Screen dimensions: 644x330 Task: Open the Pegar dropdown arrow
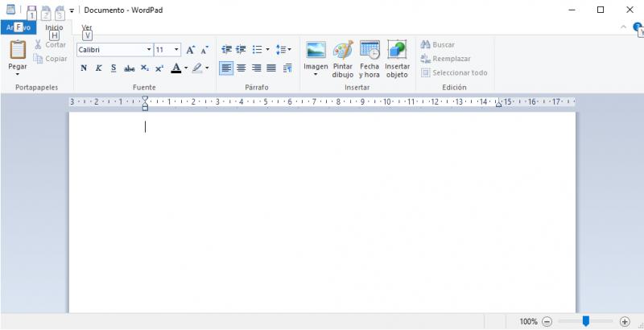coord(18,74)
